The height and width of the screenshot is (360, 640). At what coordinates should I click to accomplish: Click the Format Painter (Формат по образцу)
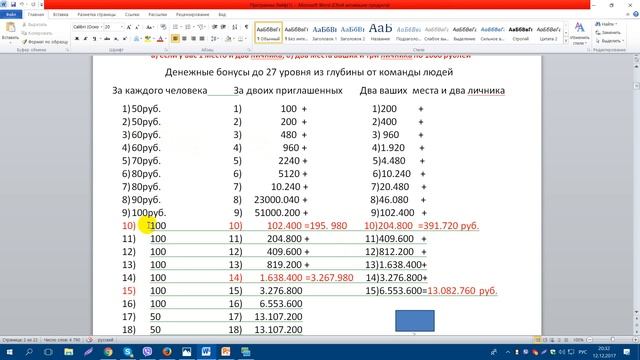45,42
